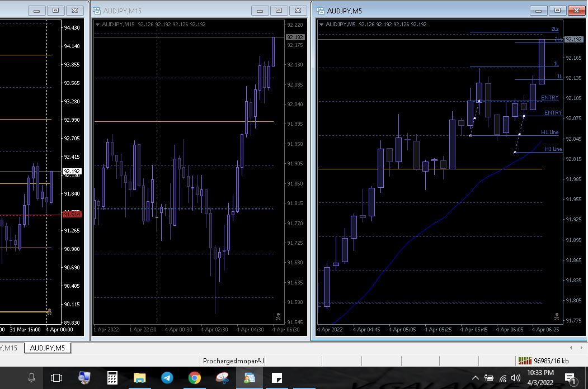Click the skull icon in the leftmost chart
This screenshot has width=588, height=389.
tap(49, 311)
